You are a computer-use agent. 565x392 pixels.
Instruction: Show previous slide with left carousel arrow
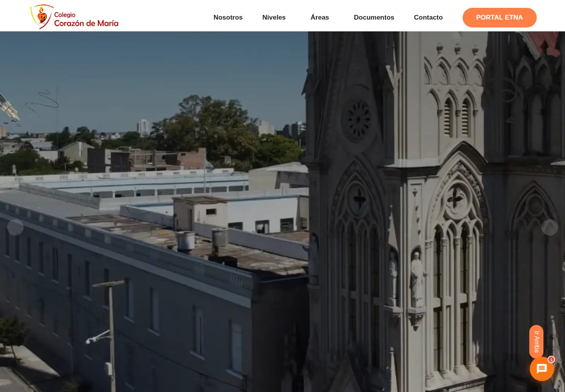[x=15, y=227]
